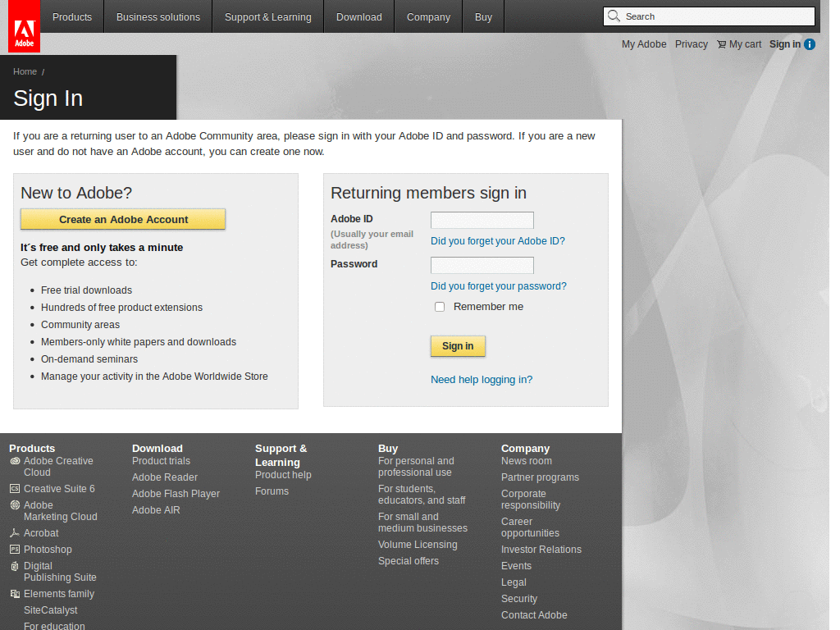Viewport: 840px width, 630px height.
Task: Open Events footer link
Action: coord(517,566)
